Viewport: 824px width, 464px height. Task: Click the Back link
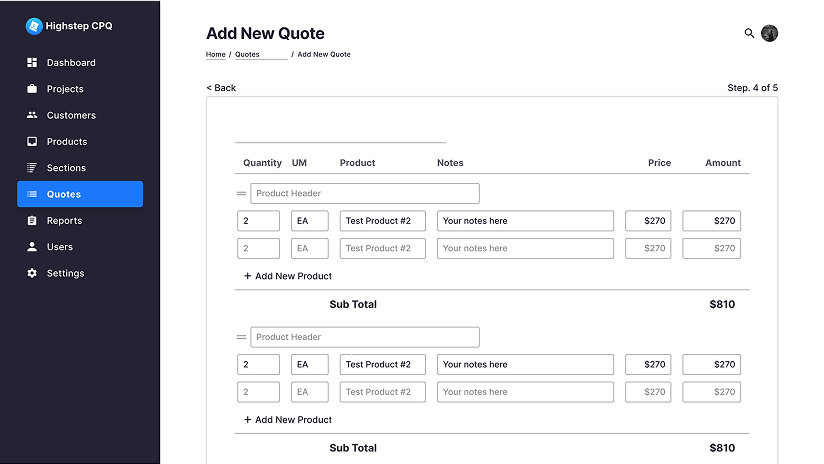click(x=221, y=88)
